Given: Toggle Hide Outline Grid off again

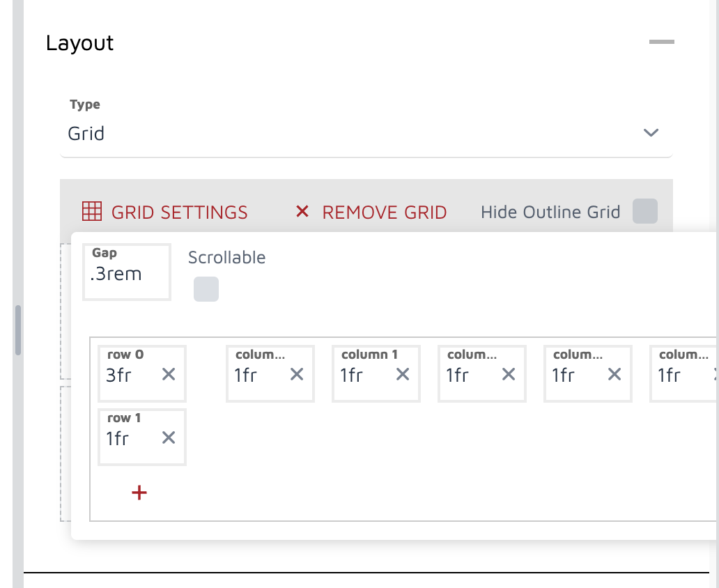Looking at the screenshot, I should 644,212.
